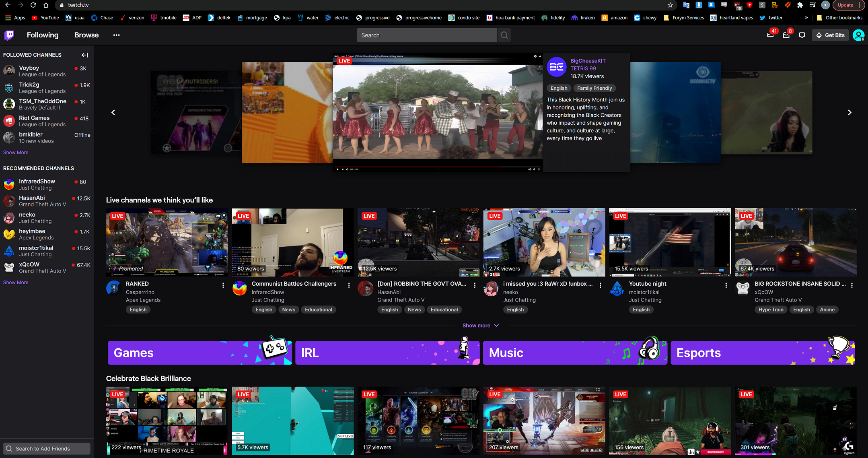Expand Show more under live channels
868x458 pixels.
[480, 326]
